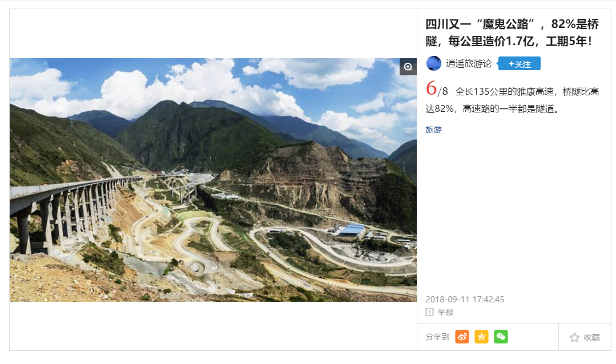Open the 逍遥旅游论 author avatar
This screenshot has height=364, width=616.
(x=434, y=63)
